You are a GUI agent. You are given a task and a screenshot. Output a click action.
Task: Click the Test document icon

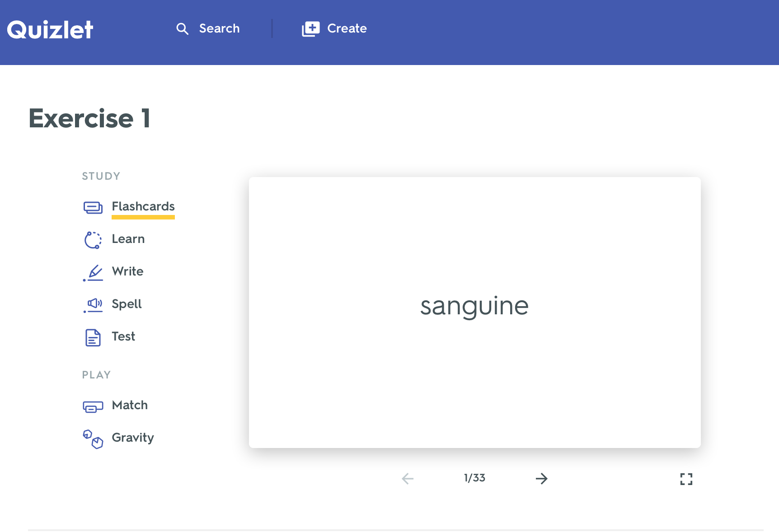93,337
